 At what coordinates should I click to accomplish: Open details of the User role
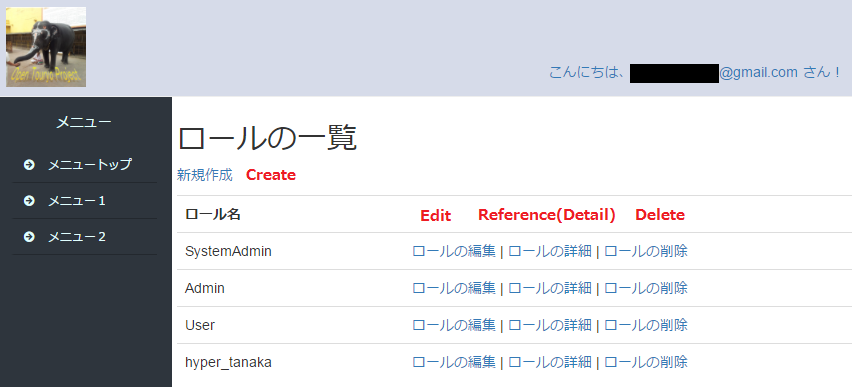click(550, 325)
